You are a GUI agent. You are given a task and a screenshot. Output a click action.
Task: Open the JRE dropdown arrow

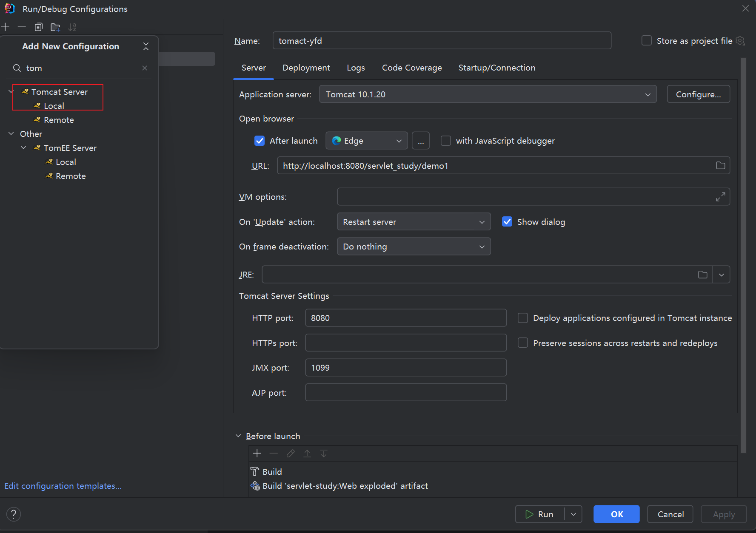(722, 275)
